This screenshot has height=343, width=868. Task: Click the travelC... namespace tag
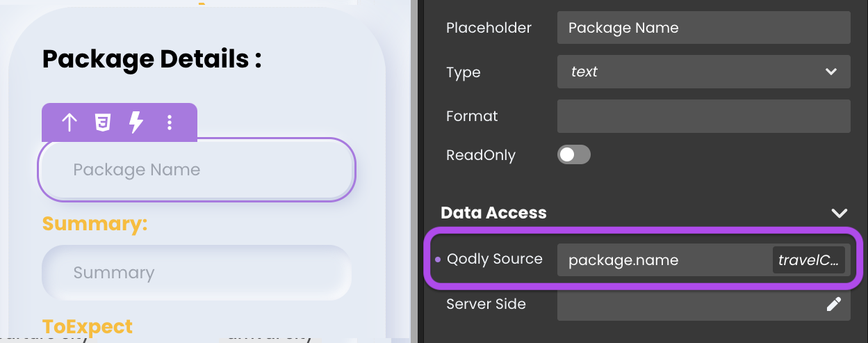pos(809,260)
